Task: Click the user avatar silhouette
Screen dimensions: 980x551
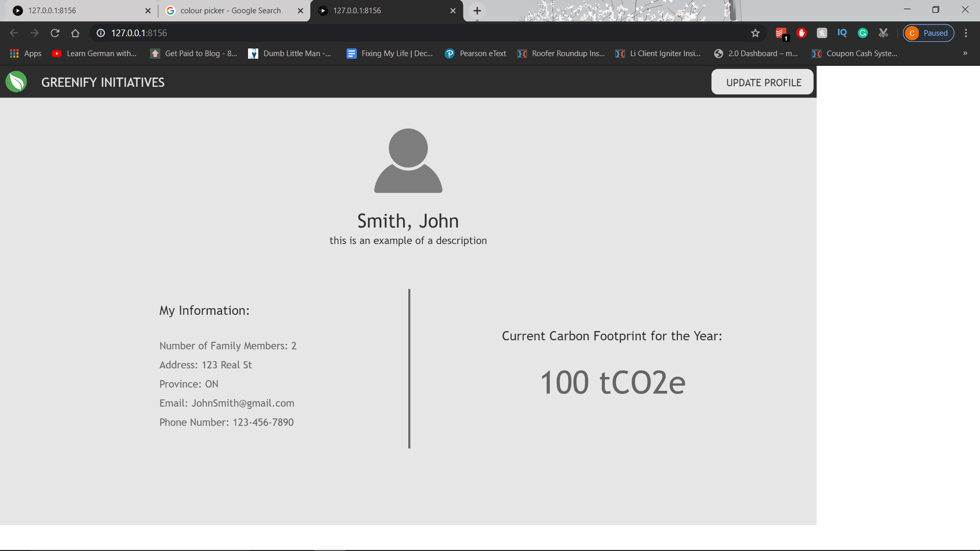Action: coord(408,161)
